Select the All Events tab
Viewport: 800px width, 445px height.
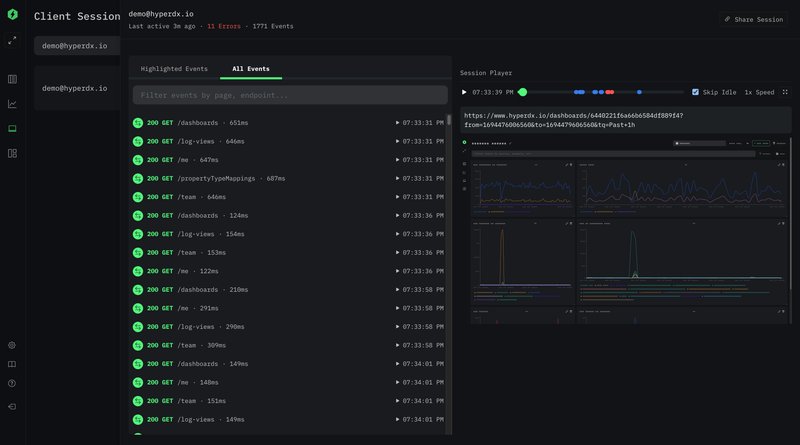click(x=250, y=69)
